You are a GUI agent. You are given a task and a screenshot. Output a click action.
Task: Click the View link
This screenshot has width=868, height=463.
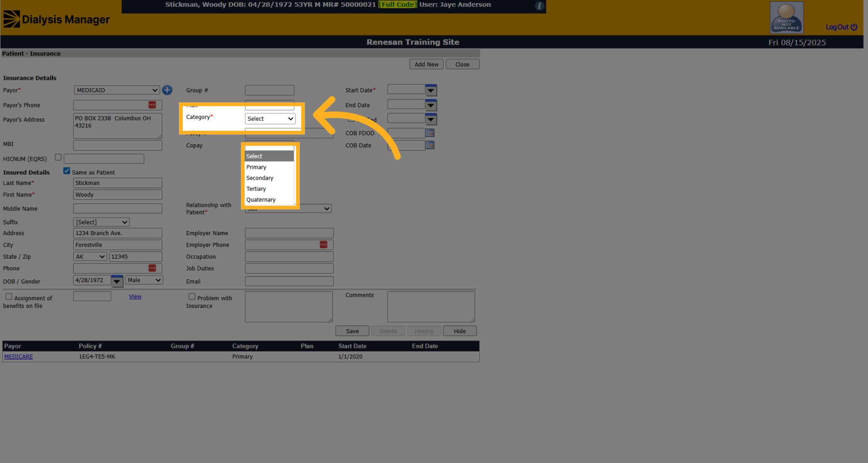[x=135, y=296]
